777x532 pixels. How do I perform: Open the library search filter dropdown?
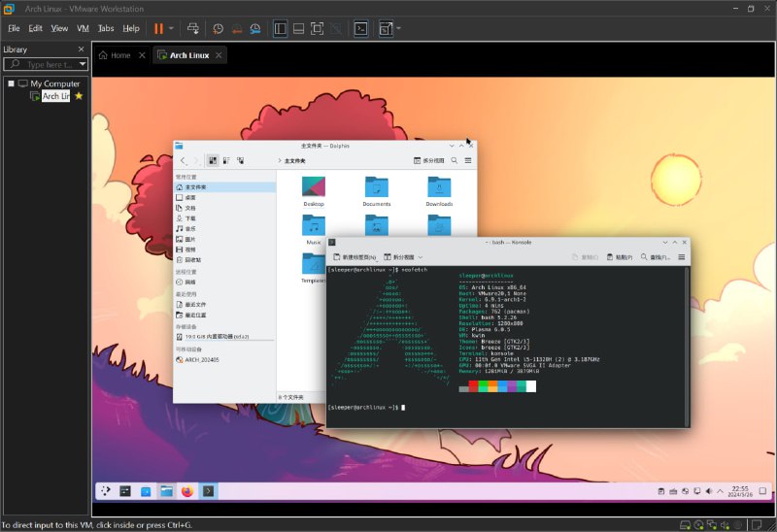pos(83,64)
